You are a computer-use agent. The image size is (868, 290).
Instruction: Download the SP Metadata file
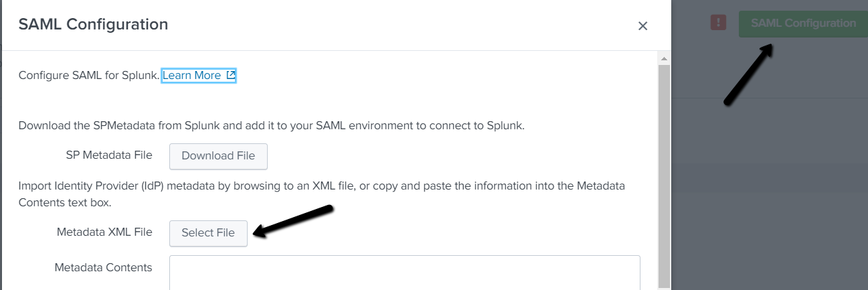(x=218, y=156)
